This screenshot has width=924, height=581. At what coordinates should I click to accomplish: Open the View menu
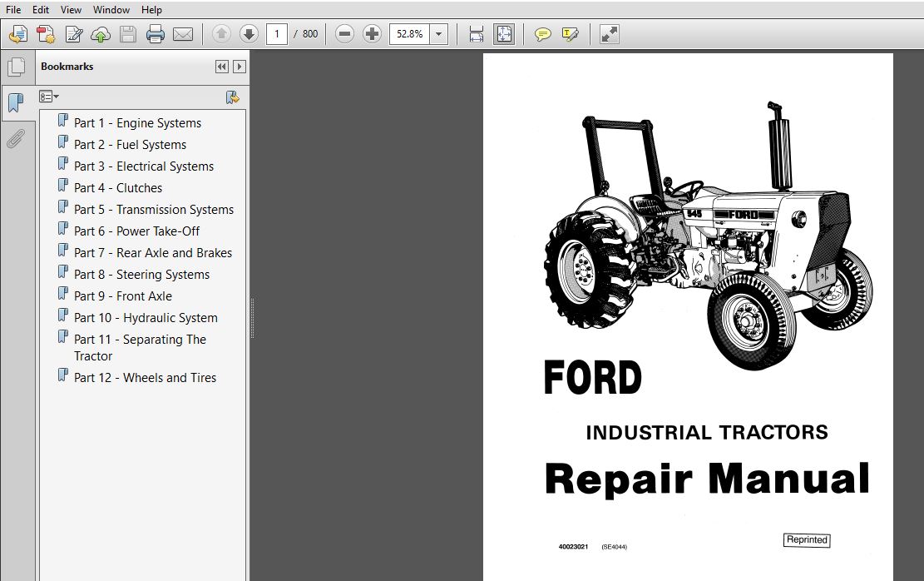(71, 10)
